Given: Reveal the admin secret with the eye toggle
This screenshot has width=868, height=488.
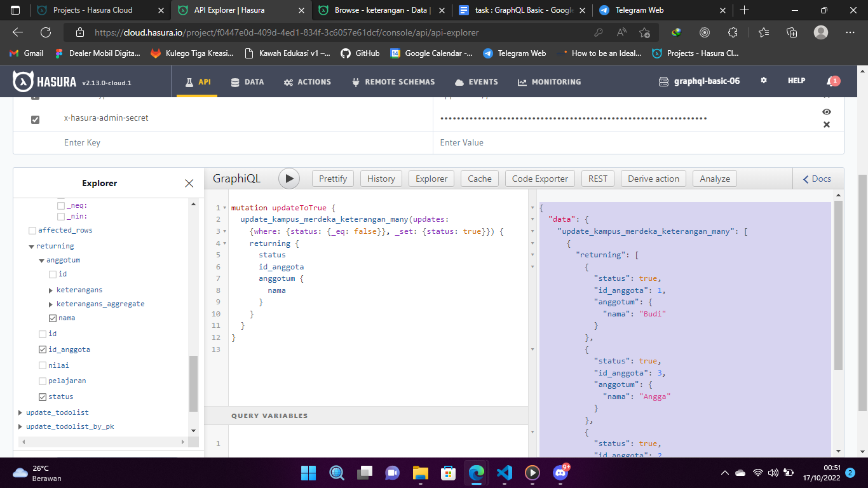Looking at the screenshot, I should (827, 112).
